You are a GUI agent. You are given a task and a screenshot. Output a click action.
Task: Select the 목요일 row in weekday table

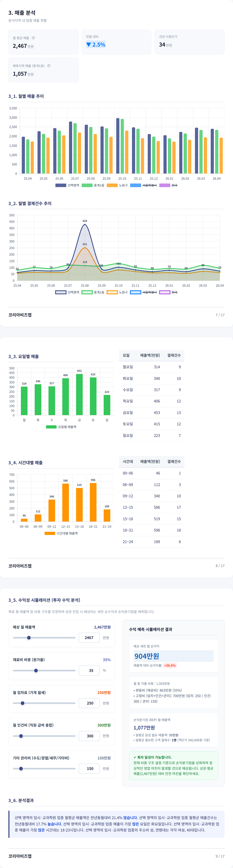152,401
